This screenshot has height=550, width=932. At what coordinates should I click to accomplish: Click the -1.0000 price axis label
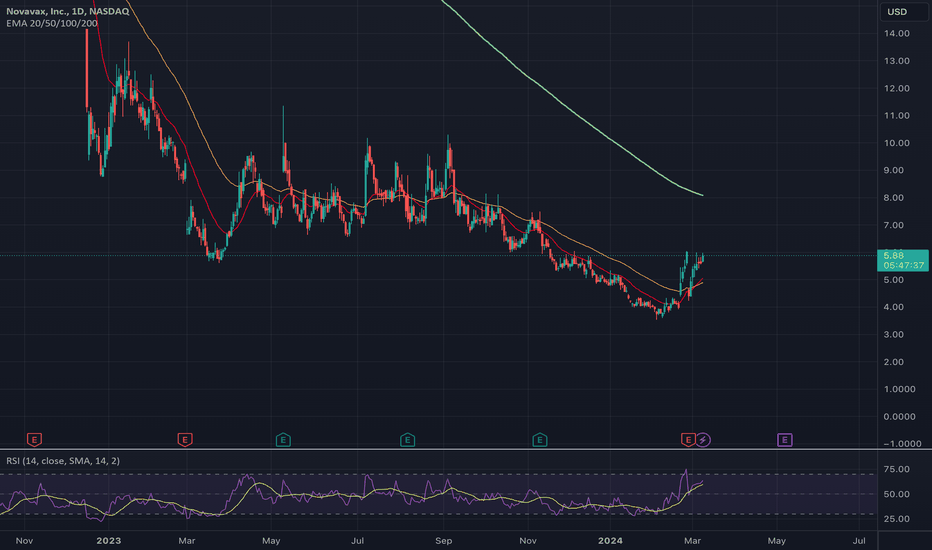(x=902, y=444)
